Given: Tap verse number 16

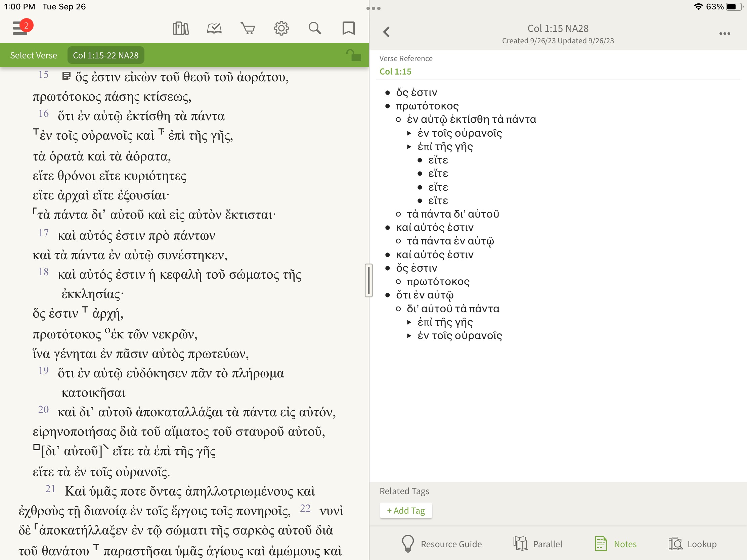Looking at the screenshot, I should coord(44,114).
